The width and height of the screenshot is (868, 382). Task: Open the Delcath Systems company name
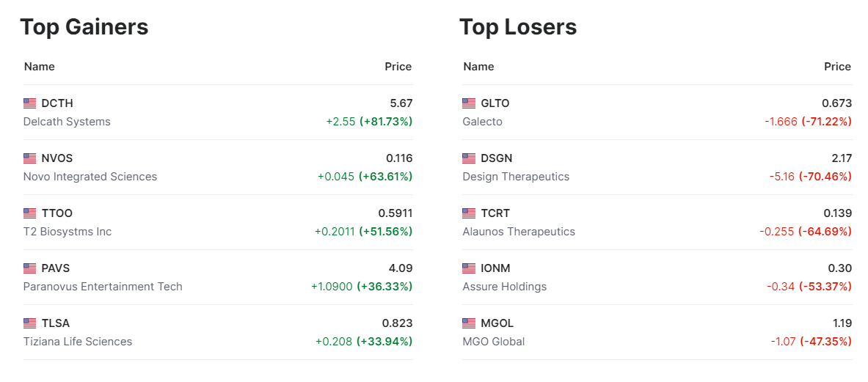coord(67,122)
